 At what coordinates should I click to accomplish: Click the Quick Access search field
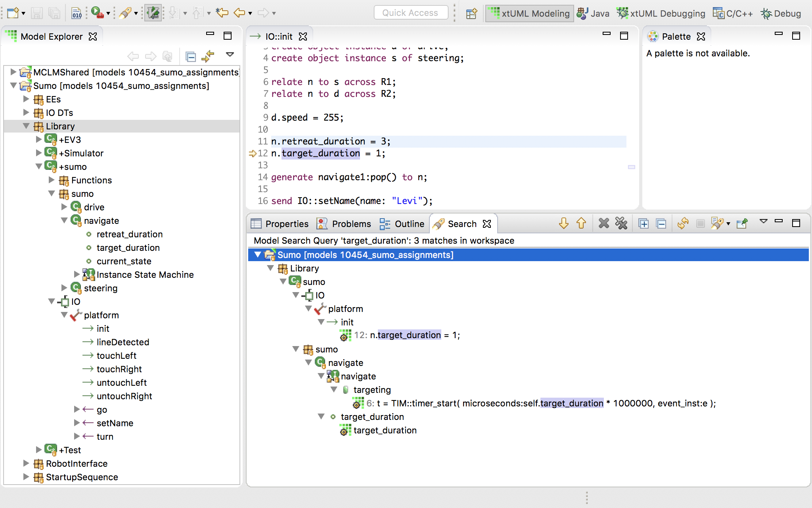point(411,13)
